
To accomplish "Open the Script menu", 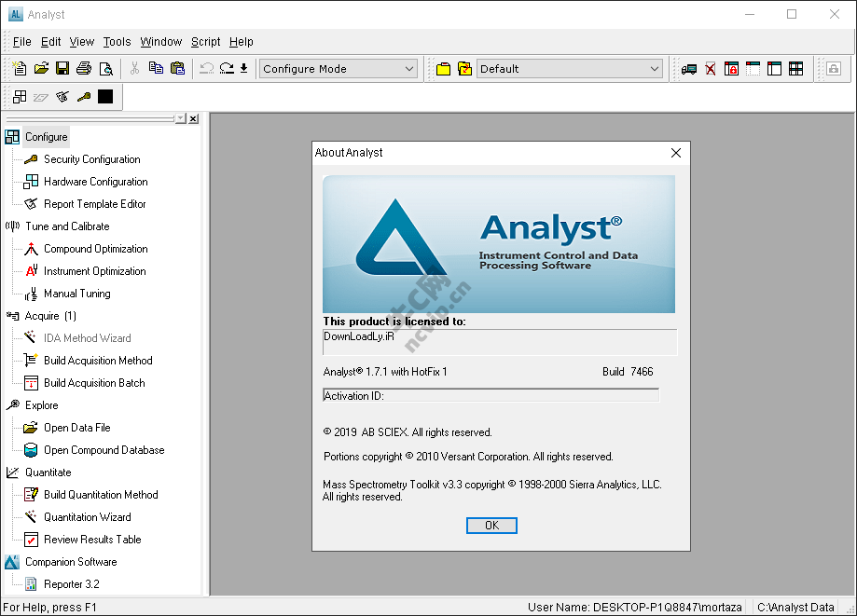I will pos(205,42).
